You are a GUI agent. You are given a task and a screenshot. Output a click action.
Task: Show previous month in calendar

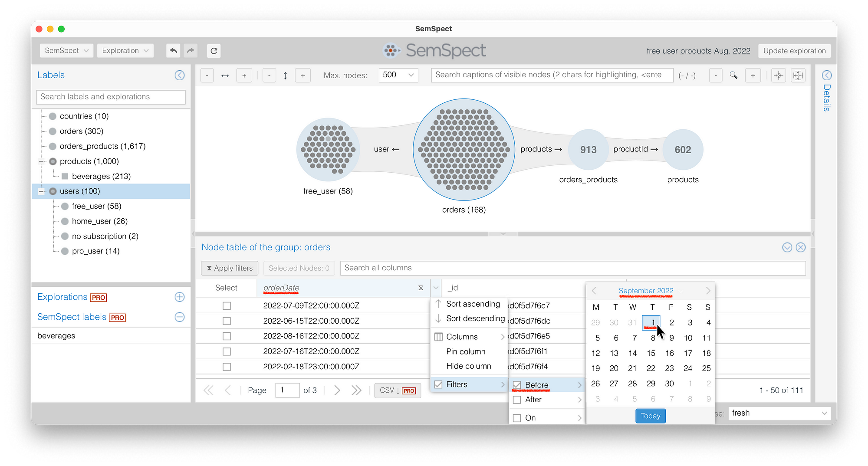coord(594,291)
